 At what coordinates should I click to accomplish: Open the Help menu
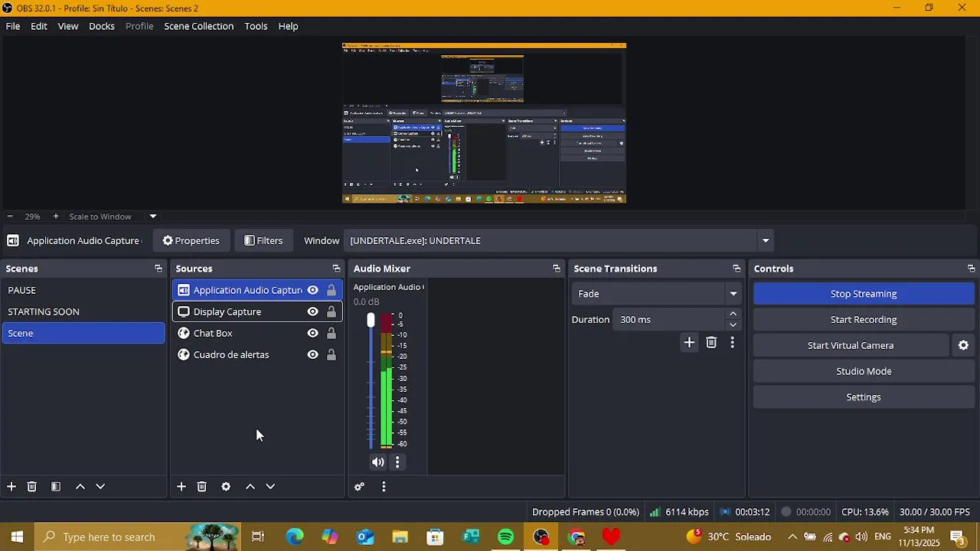288,26
